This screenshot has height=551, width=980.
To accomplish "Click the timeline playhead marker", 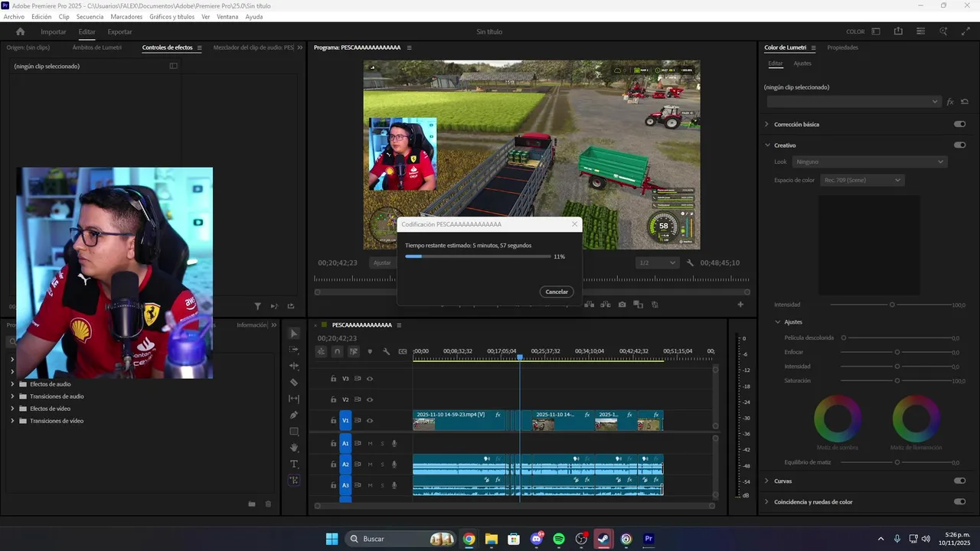I will pyautogui.click(x=520, y=357).
